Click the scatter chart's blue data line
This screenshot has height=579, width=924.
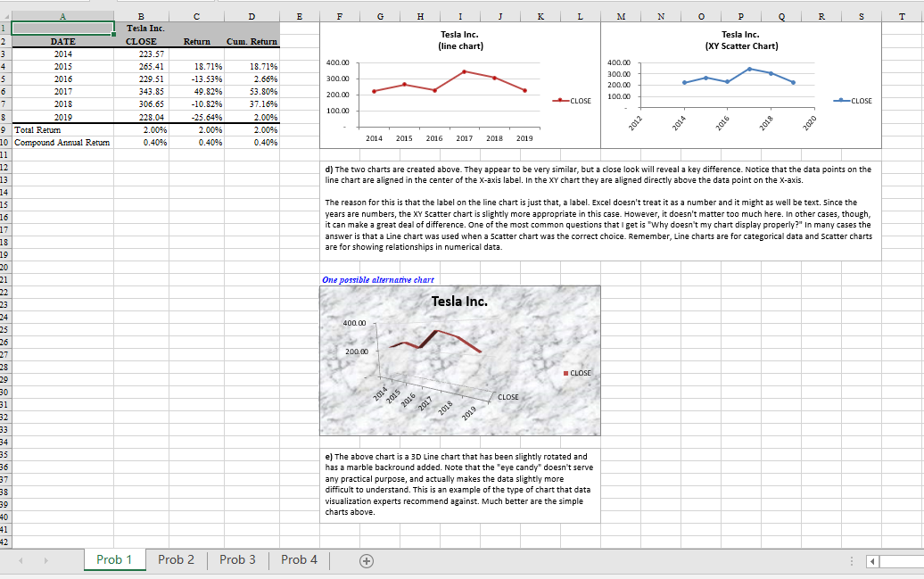[738, 77]
